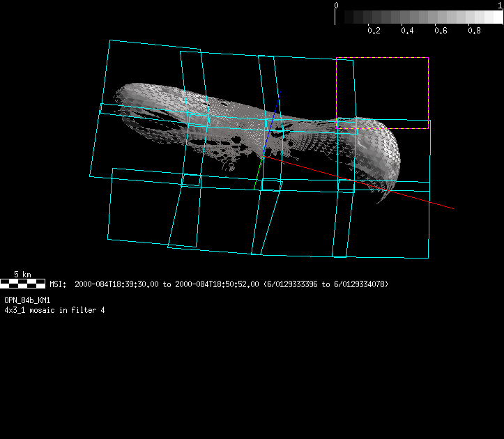Select the bottom-right cyan mosaic frame
504x439 pixels.
(x=427, y=230)
